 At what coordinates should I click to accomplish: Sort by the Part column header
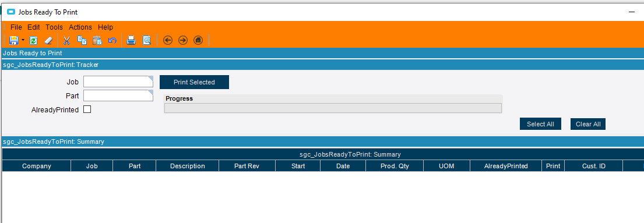(x=134, y=166)
